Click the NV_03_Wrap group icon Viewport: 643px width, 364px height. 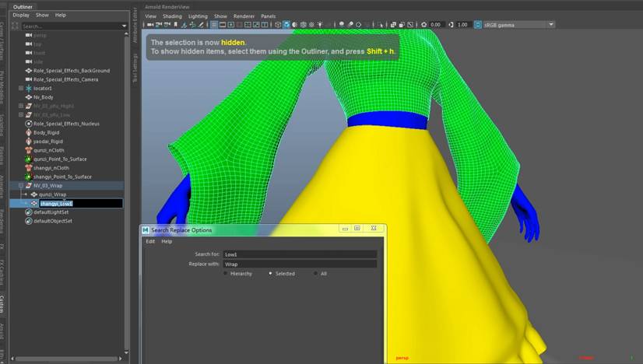click(x=29, y=186)
